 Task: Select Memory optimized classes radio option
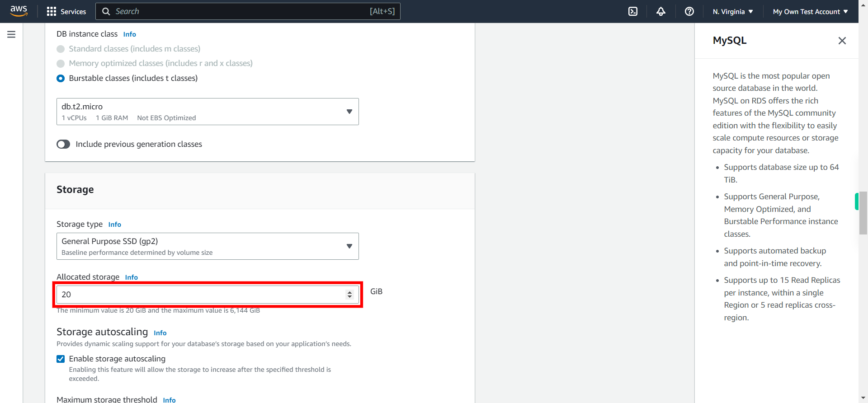pos(61,63)
